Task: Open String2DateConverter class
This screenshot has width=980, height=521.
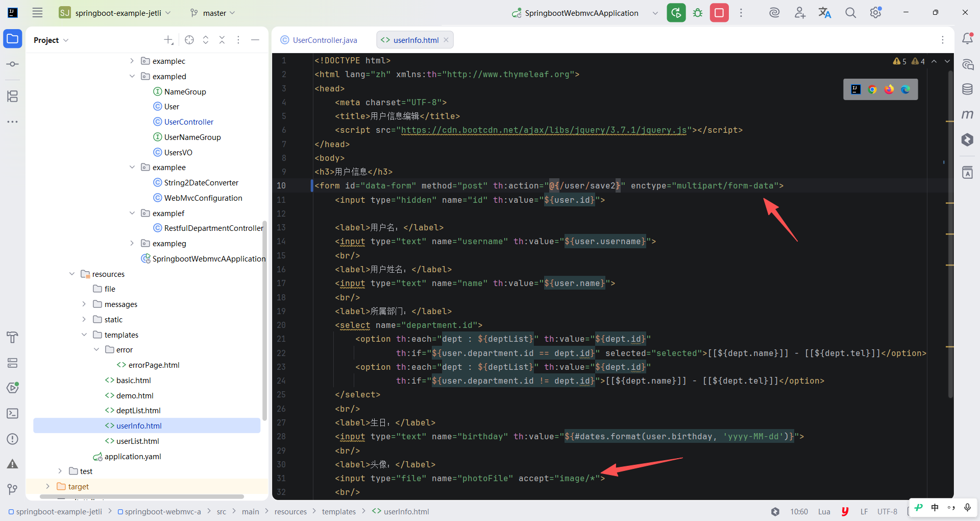Action: [201, 182]
